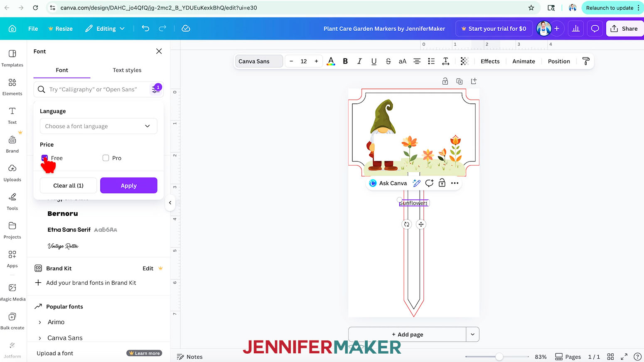Open the Canva Sans font selector

259,61
